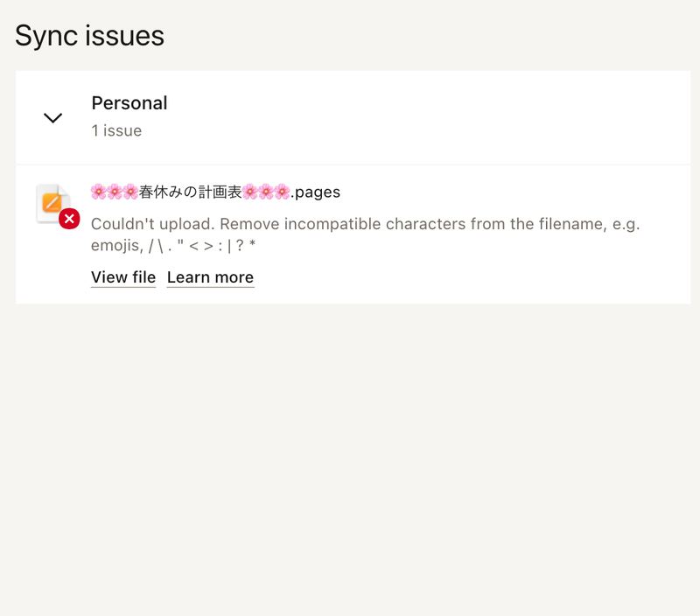Click the "Couldn't upload" error message
Image resolution: width=700 pixels, height=616 pixels.
pyautogui.click(x=149, y=224)
